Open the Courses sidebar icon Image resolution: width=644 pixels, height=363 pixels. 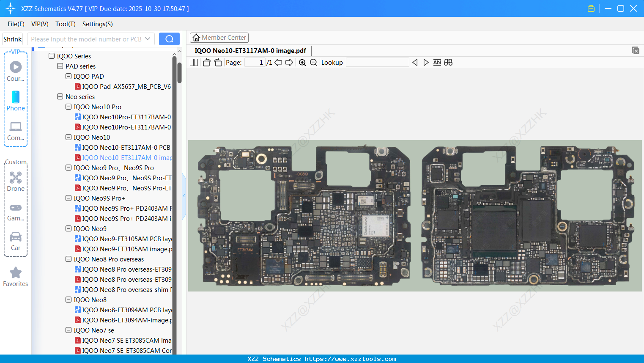pos(16,71)
